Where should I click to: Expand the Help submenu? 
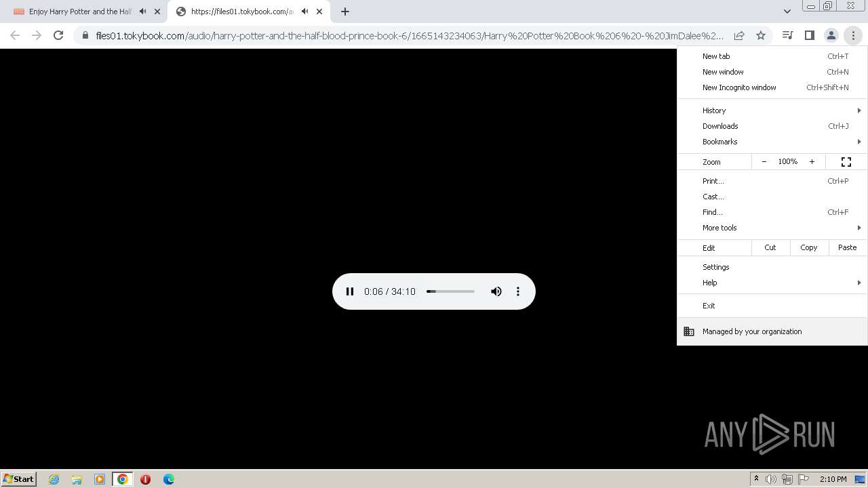click(772, 283)
